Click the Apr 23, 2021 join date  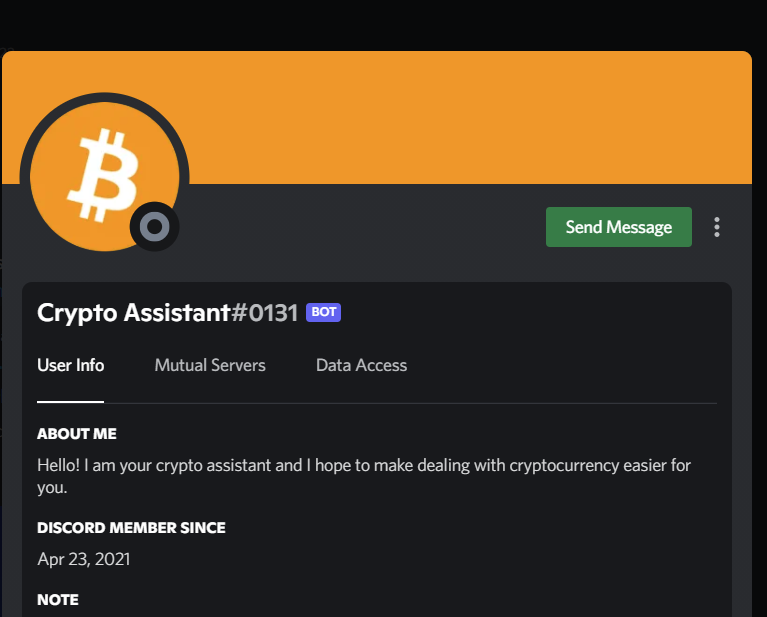(x=83, y=558)
